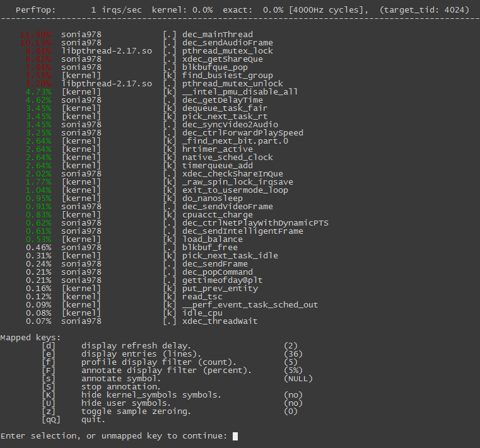Select the 9.84% overhead value
Viewport: 480px width, 448px height.
[38, 51]
